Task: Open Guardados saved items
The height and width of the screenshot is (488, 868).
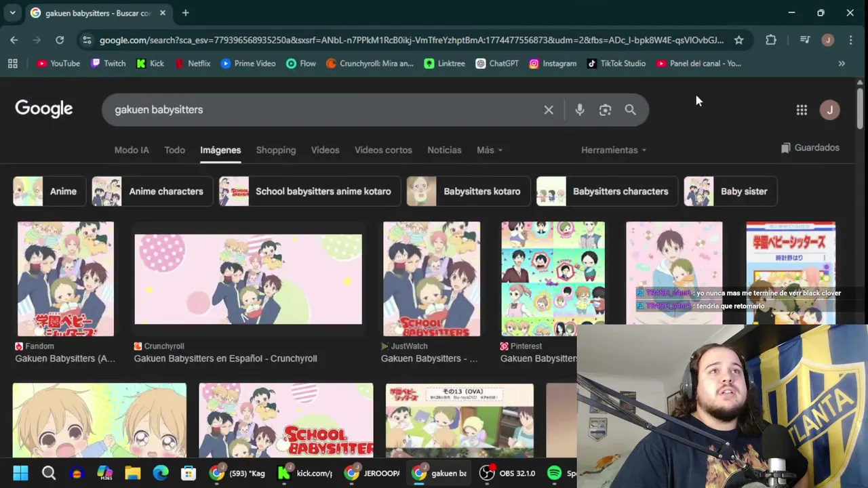Action: pyautogui.click(x=810, y=148)
